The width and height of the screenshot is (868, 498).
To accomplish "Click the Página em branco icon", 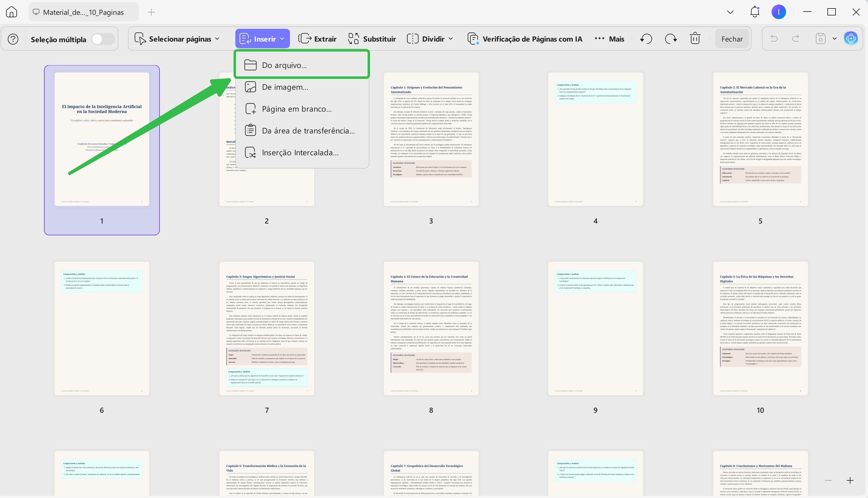I will pyautogui.click(x=250, y=109).
